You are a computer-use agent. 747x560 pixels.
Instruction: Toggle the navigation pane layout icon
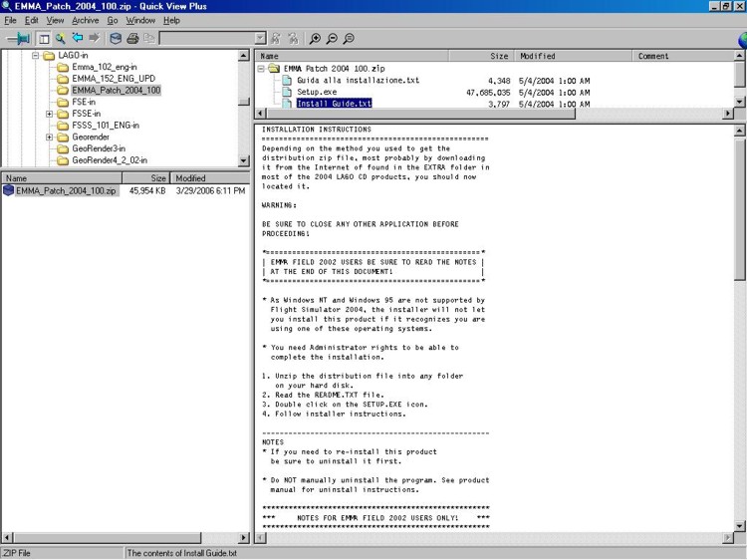pyautogui.click(x=44, y=39)
